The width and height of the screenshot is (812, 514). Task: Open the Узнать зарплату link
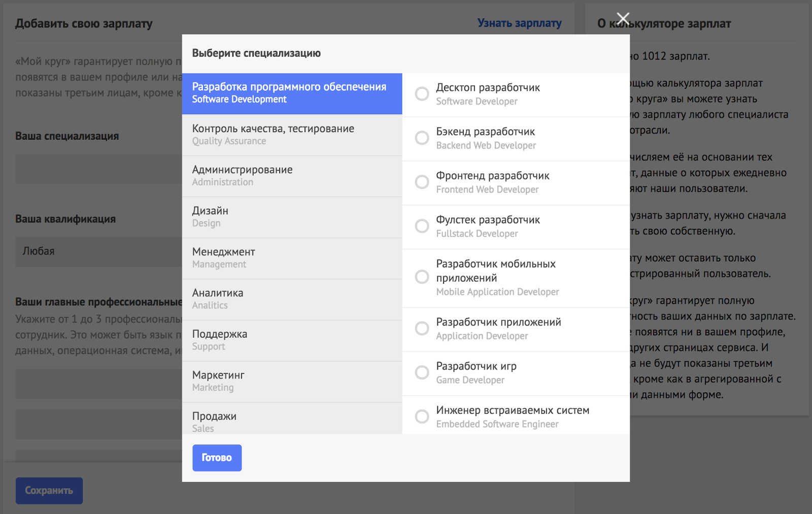pos(519,23)
